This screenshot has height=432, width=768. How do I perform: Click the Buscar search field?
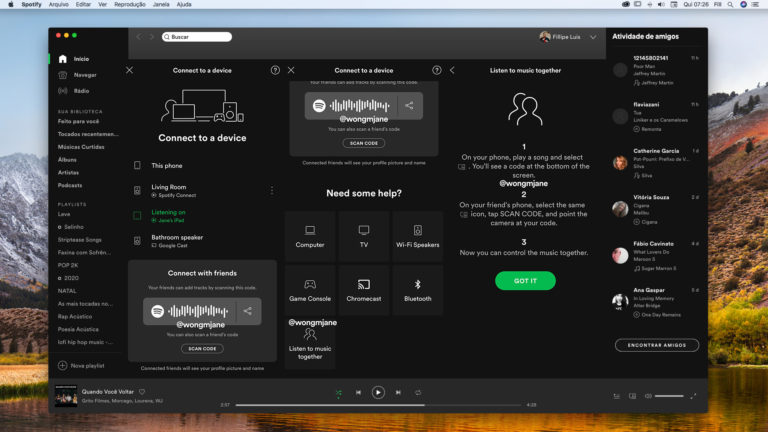[x=197, y=37]
